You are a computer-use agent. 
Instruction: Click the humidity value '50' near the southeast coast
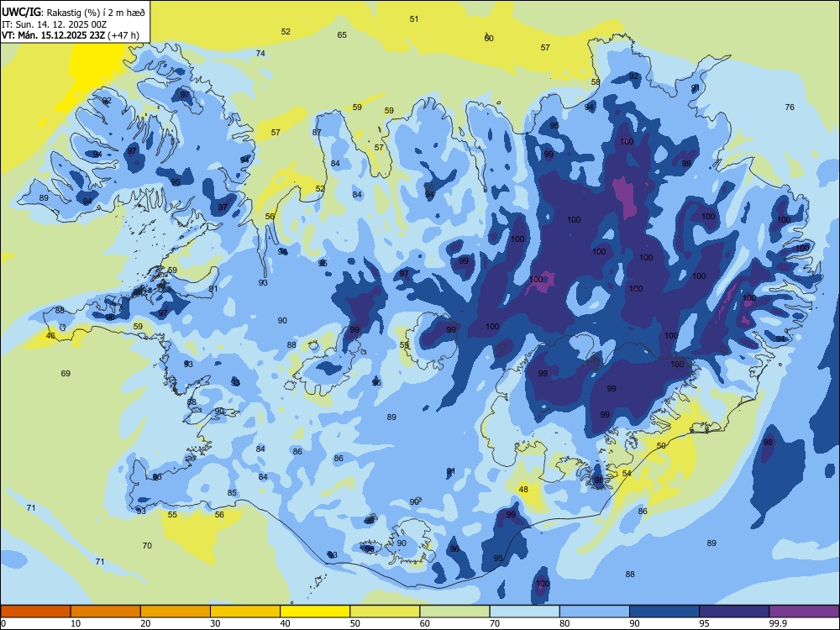pos(661,446)
